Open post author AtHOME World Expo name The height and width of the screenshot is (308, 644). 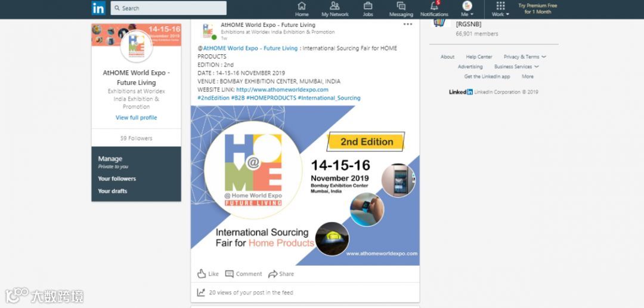[x=268, y=25]
